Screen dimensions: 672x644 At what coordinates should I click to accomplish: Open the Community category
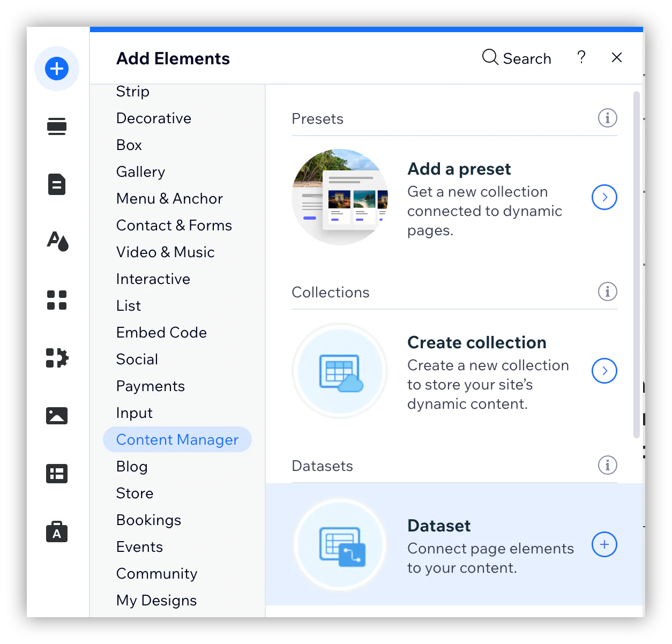pos(157,573)
